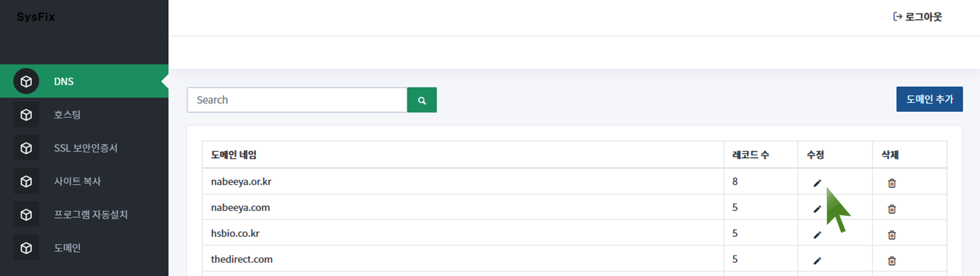The width and height of the screenshot is (980, 276).
Task: Navigate to 도메인 in sidebar
Action: tap(67, 248)
